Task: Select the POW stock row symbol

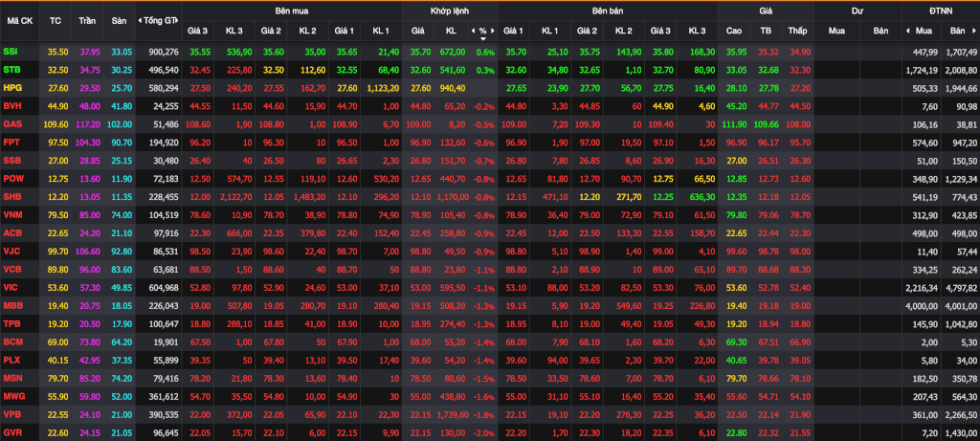Action: pyautogui.click(x=11, y=179)
